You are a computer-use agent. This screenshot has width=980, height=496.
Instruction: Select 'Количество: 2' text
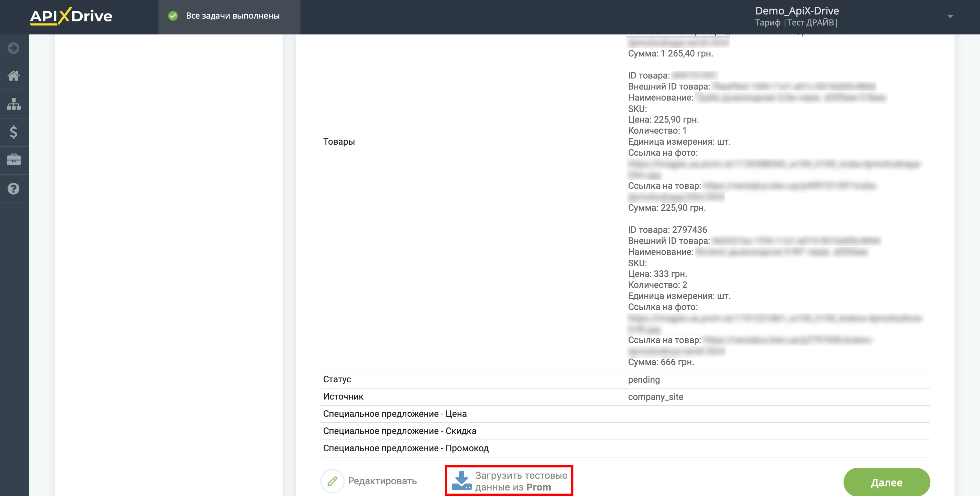657,285
